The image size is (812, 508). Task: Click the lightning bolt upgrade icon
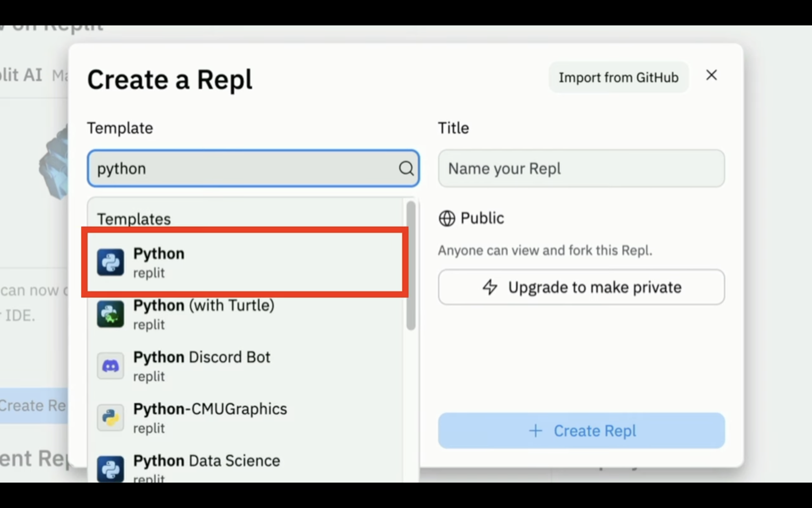pos(490,287)
